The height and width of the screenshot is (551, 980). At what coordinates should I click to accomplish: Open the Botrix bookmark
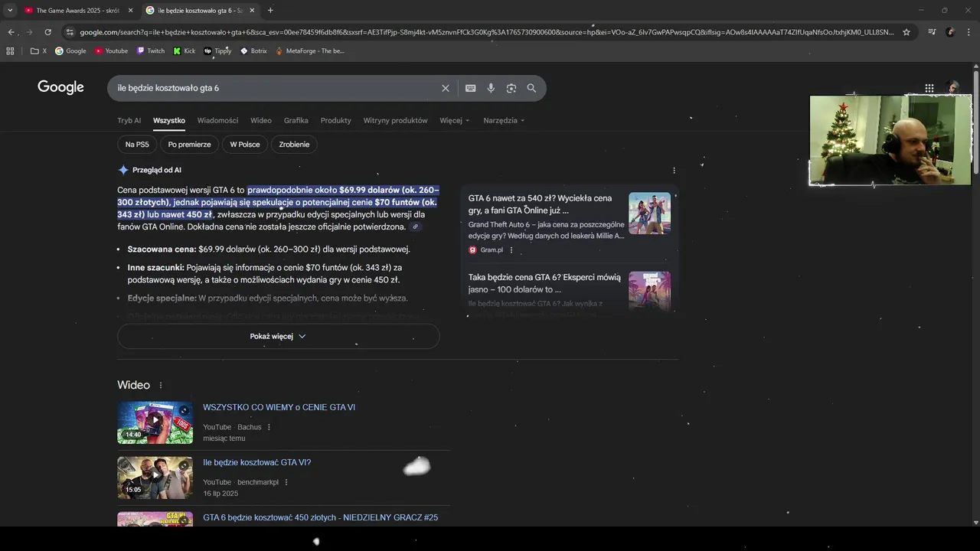tap(253, 51)
